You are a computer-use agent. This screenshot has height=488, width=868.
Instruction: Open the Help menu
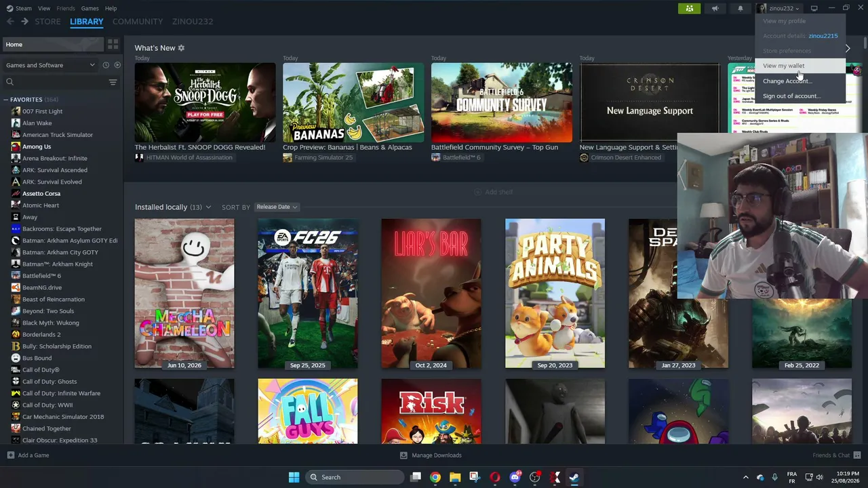coord(111,8)
